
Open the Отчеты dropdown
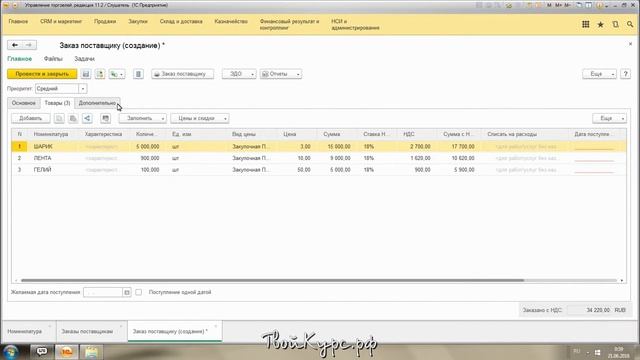[281, 74]
